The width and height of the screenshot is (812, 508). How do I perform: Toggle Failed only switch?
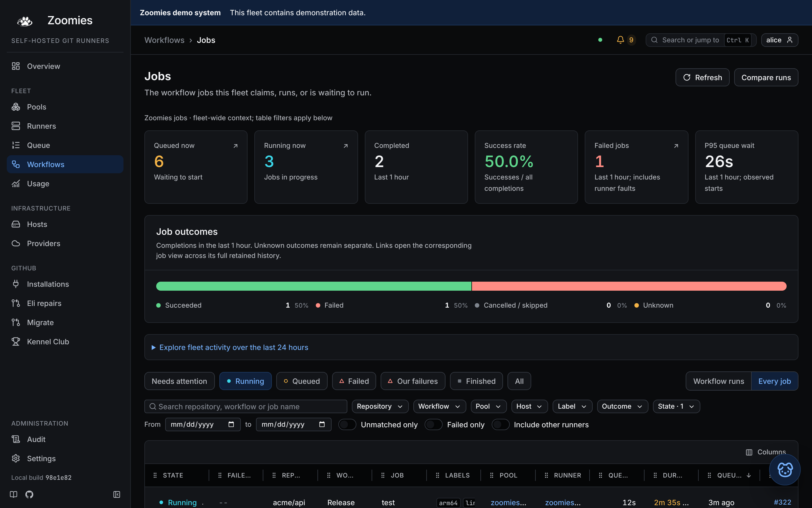coord(433,424)
